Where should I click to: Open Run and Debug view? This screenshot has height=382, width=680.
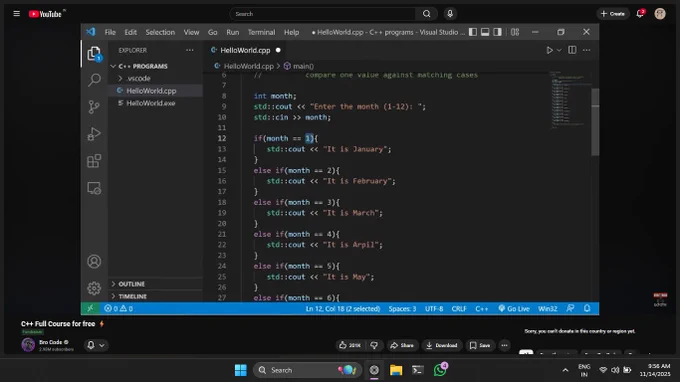coord(94,134)
